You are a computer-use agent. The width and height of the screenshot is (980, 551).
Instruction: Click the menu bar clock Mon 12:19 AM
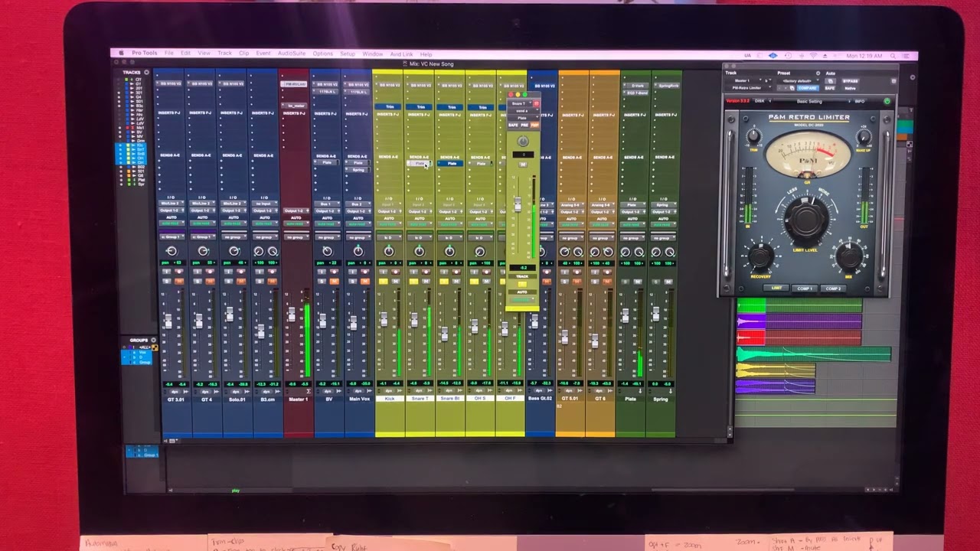tap(864, 56)
